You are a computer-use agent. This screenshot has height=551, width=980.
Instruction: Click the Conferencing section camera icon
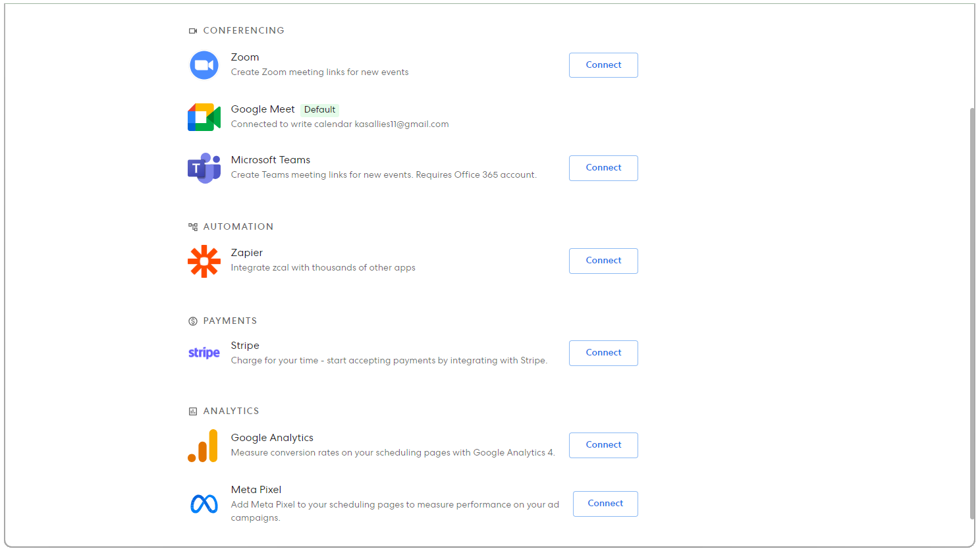193,31
